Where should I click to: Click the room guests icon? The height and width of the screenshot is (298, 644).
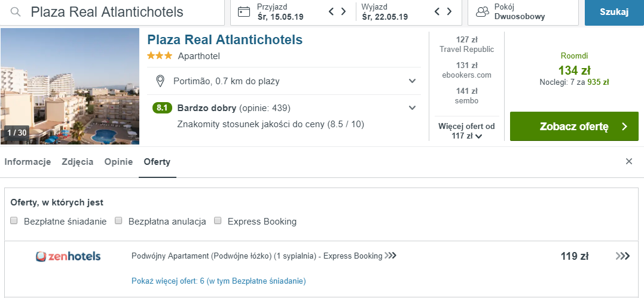483,12
